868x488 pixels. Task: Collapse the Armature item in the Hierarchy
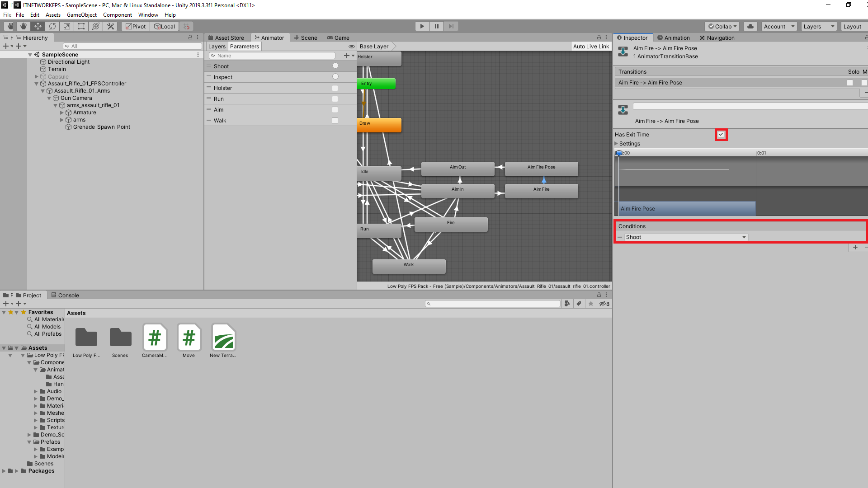point(62,112)
